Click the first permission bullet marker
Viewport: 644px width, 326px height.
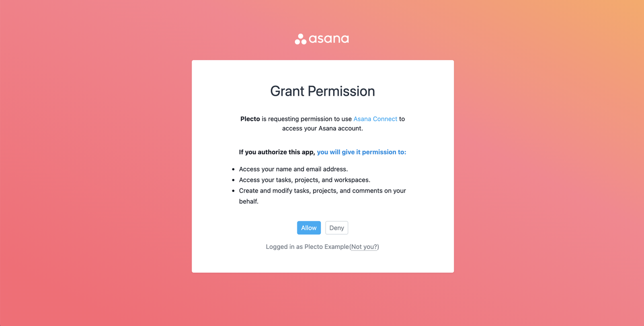pos(233,169)
